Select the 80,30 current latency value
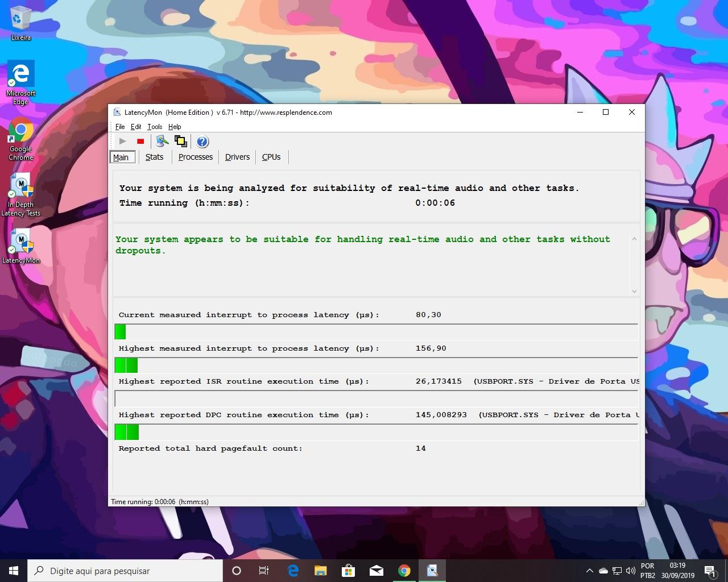 428,315
